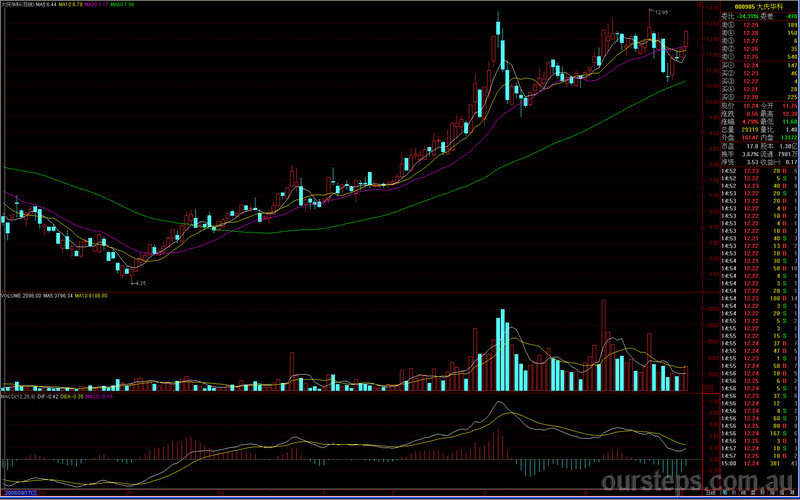Screen dimensions: 800x500
Task: Select the 卖④ ask row at 12.28
Action: pos(759,33)
